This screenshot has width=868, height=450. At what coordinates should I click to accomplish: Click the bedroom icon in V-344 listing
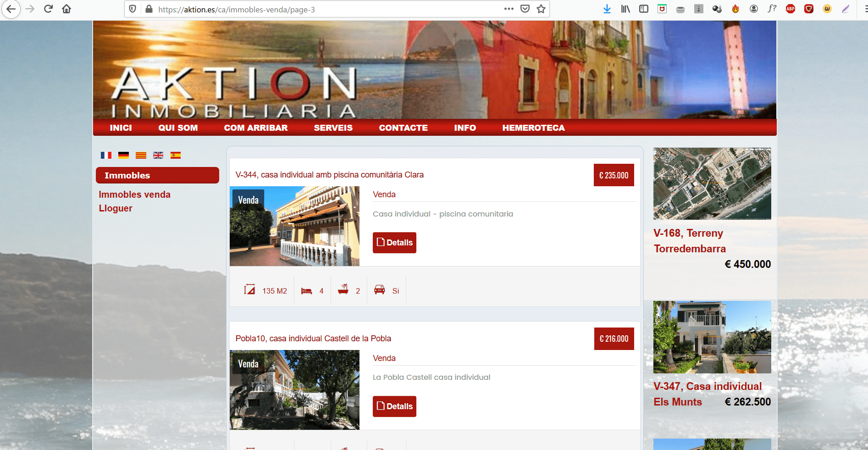click(306, 291)
